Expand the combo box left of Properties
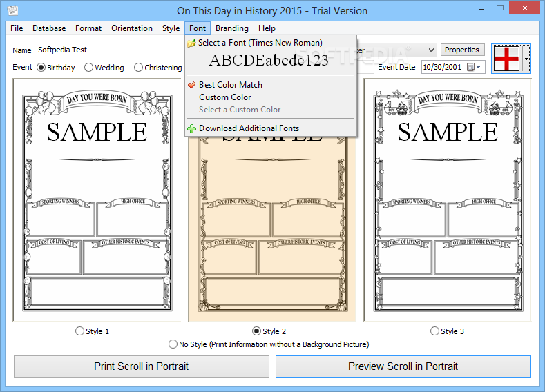Screen dimensions: 545x392 click(x=431, y=50)
